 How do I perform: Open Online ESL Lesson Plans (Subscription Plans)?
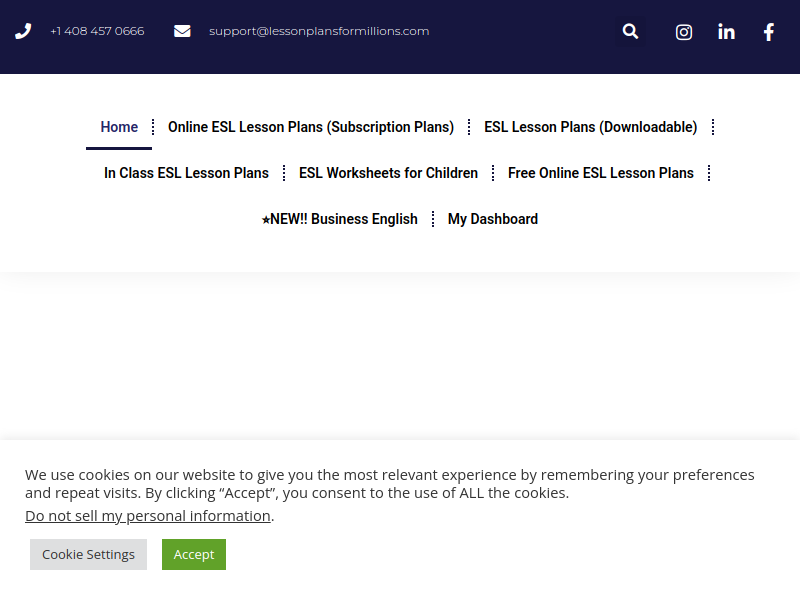coord(311,127)
